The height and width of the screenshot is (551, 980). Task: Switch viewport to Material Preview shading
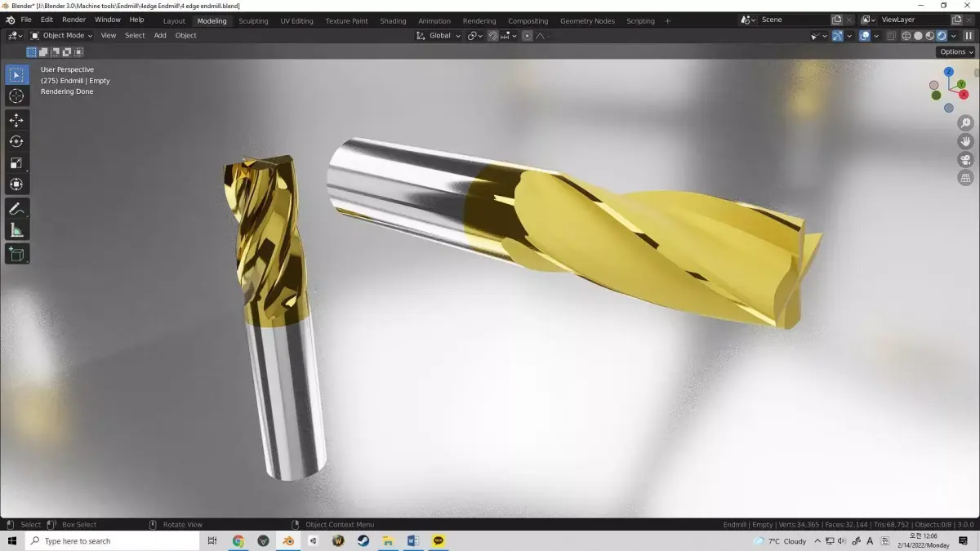[929, 35]
